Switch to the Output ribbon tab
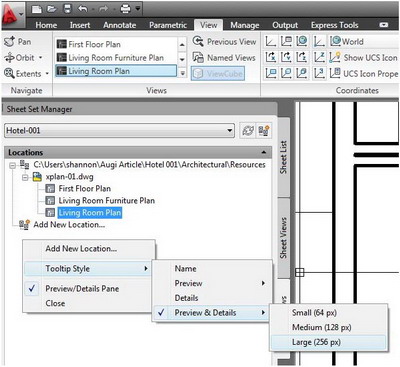This screenshot has width=400, height=367. point(285,25)
